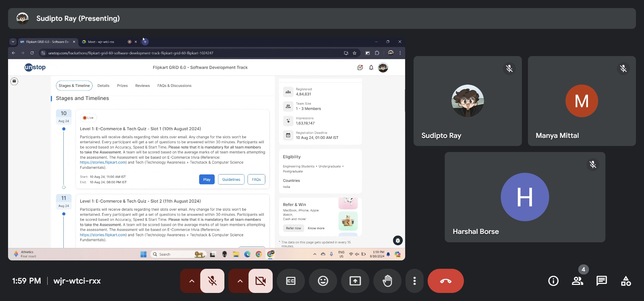Viewport: 644px width, 301px height.
Task: Open Unstop notifications bell
Action: click(x=371, y=67)
